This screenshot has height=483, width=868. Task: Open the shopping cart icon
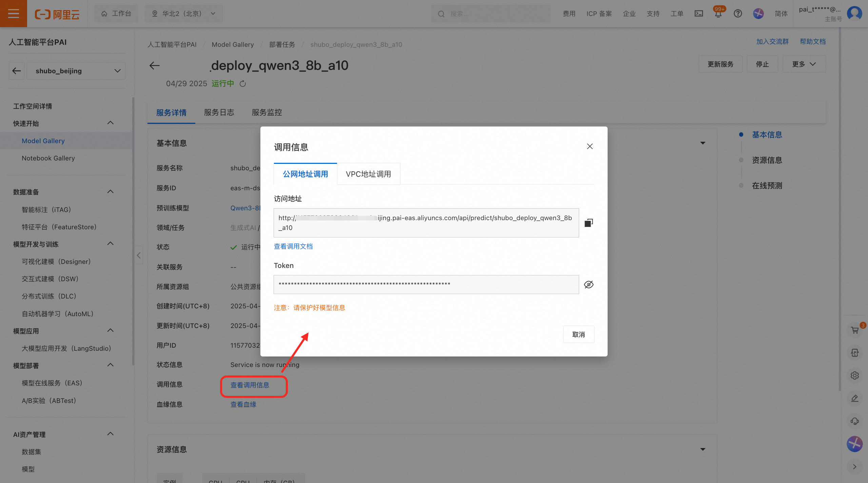tap(855, 330)
